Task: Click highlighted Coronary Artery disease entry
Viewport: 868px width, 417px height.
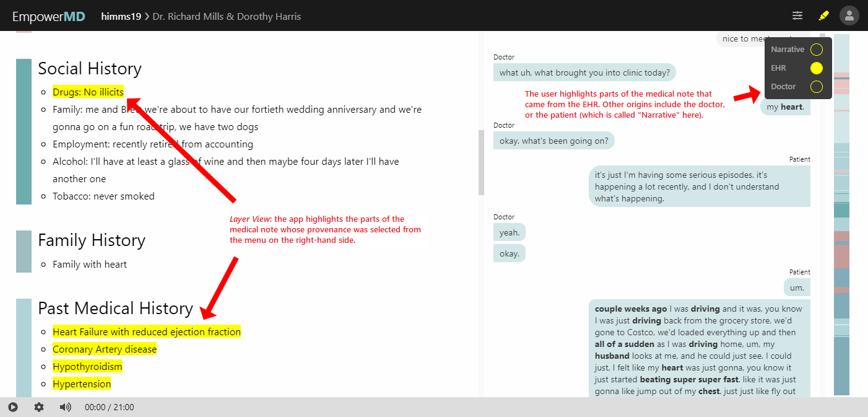Action: click(105, 349)
